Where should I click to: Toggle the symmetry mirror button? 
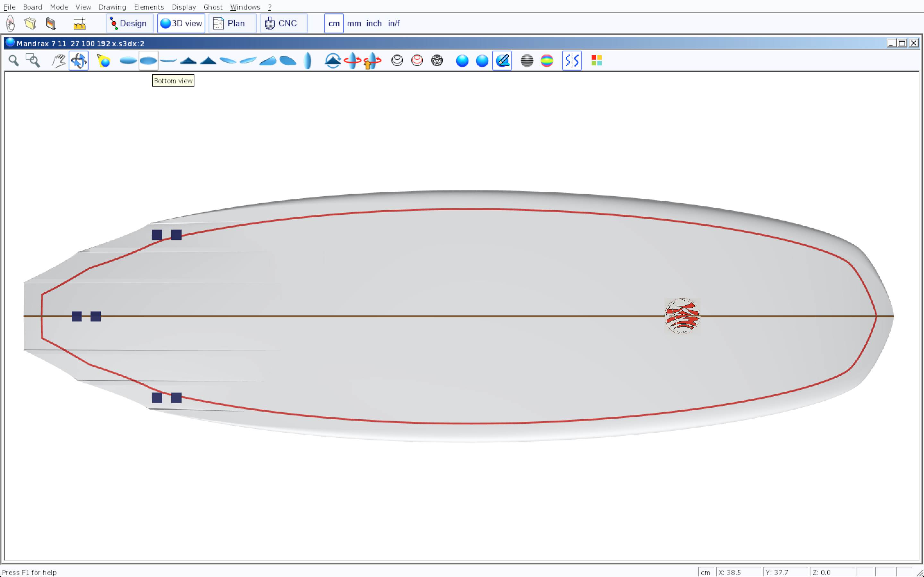572,61
